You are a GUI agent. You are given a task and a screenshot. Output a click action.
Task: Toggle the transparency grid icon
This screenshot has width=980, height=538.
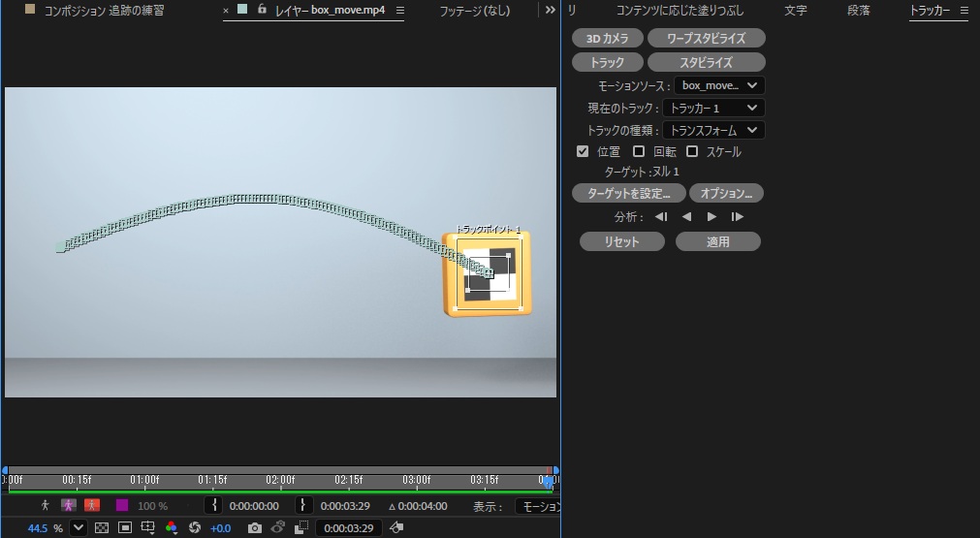[101, 528]
